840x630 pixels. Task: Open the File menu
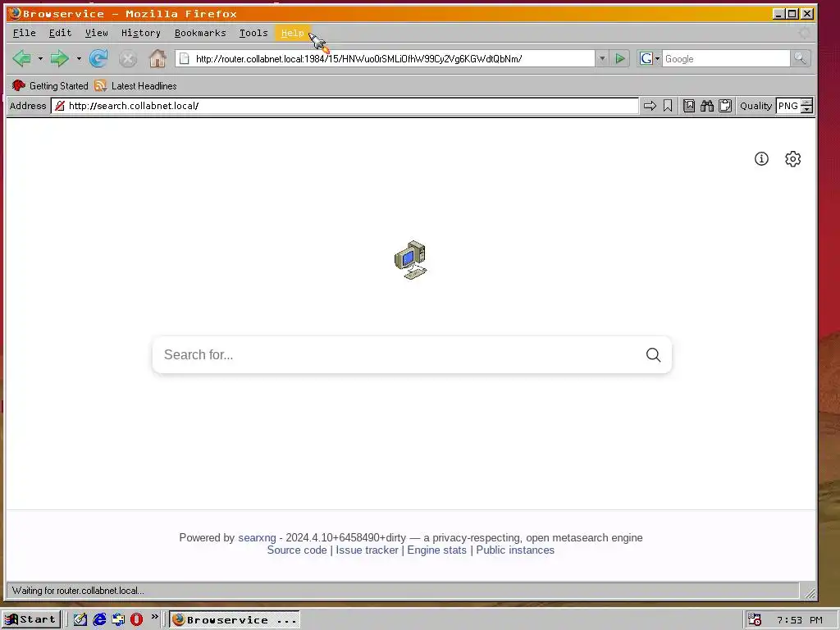24,33
